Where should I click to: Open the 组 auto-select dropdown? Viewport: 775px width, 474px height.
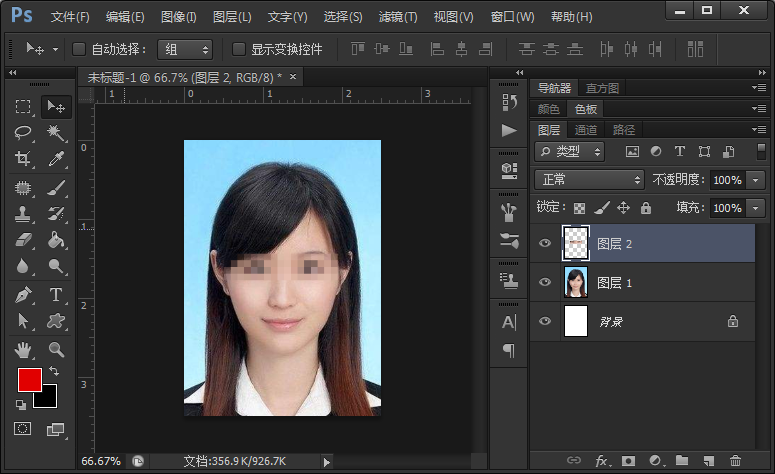pyautogui.click(x=185, y=49)
